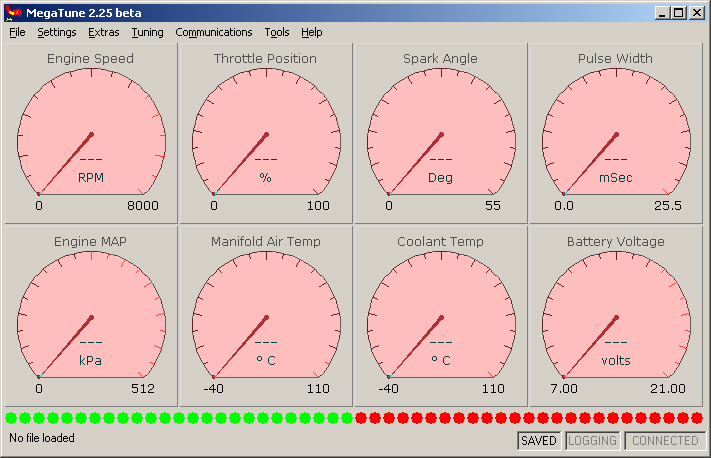Click the MegaTune title bar app icon

(14, 13)
